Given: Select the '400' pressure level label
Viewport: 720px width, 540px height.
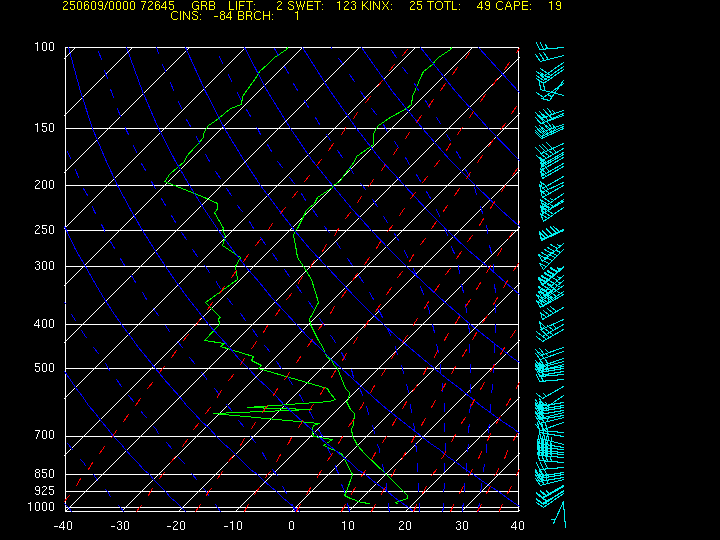Looking at the screenshot, I should tap(44, 324).
